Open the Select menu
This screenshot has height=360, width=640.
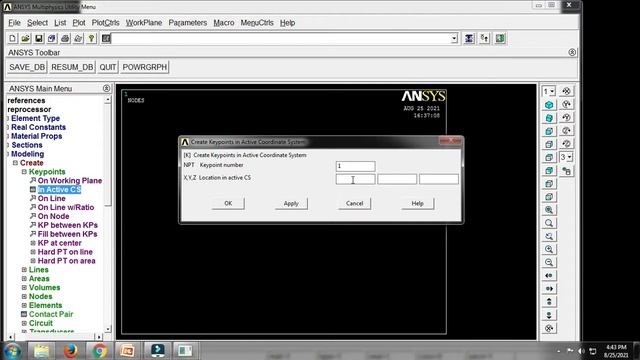pos(38,23)
